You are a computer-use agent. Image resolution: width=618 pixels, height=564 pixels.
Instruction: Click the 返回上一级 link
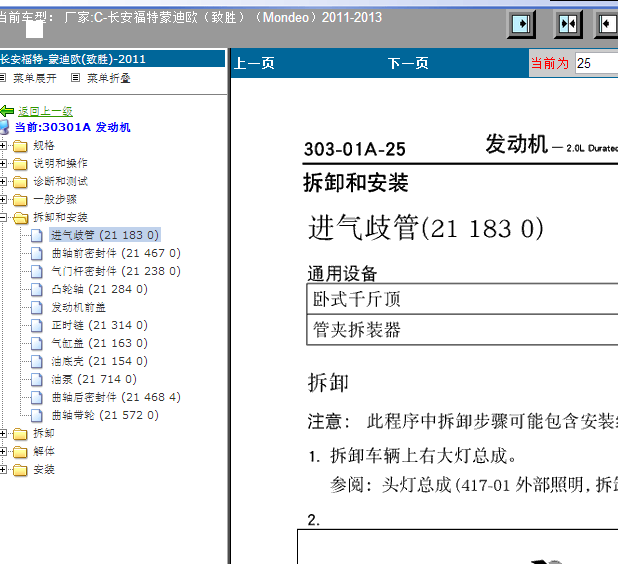(x=45, y=111)
